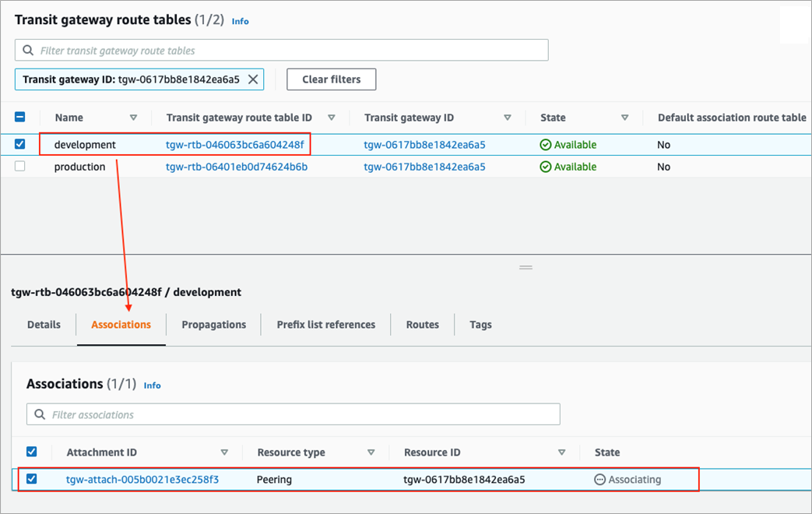Image resolution: width=812 pixels, height=514 pixels.
Task: Uncheck the tgw-attach-005b0021e3ec258f3 association checkbox
Action: click(x=32, y=479)
